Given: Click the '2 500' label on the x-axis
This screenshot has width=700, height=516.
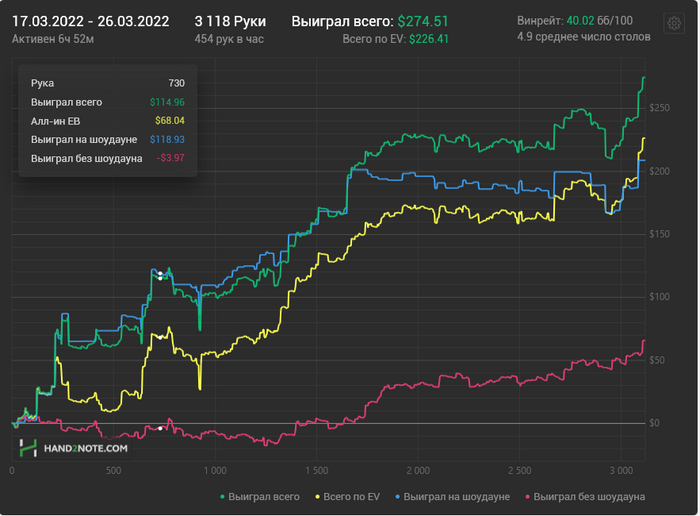Looking at the screenshot, I should pyautogui.click(x=520, y=470).
